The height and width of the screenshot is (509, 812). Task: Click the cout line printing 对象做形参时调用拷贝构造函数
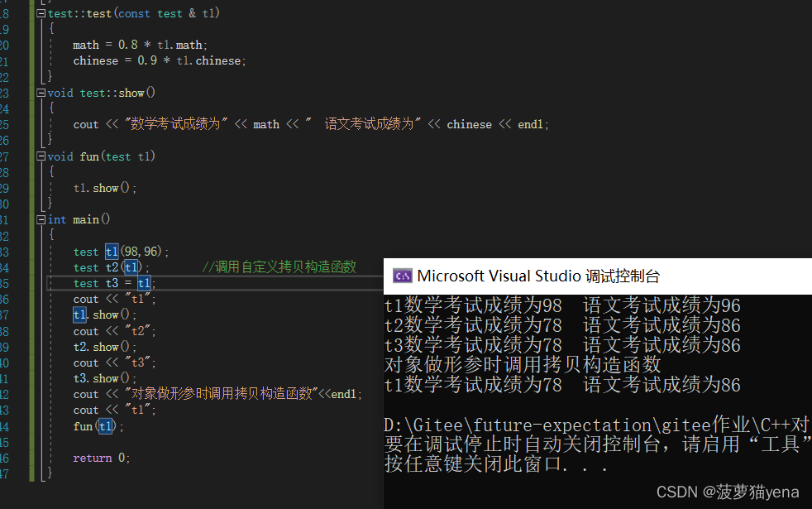click(217, 394)
